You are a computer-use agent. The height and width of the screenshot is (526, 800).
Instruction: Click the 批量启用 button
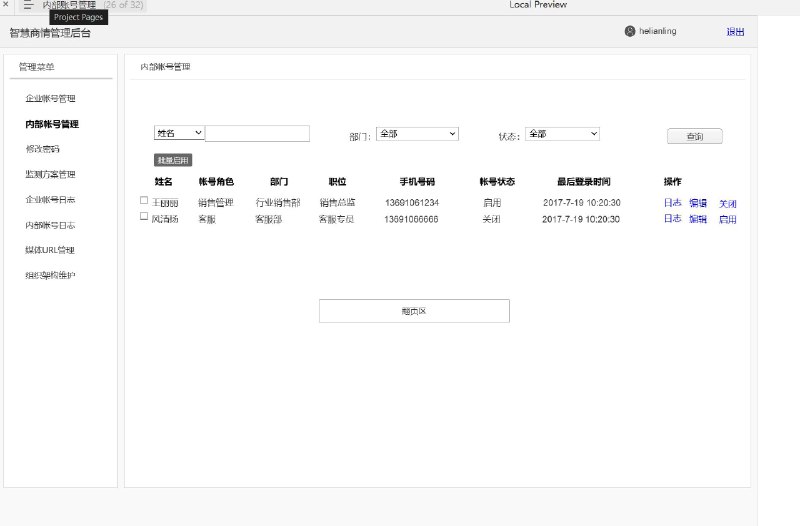pyautogui.click(x=173, y=160)
